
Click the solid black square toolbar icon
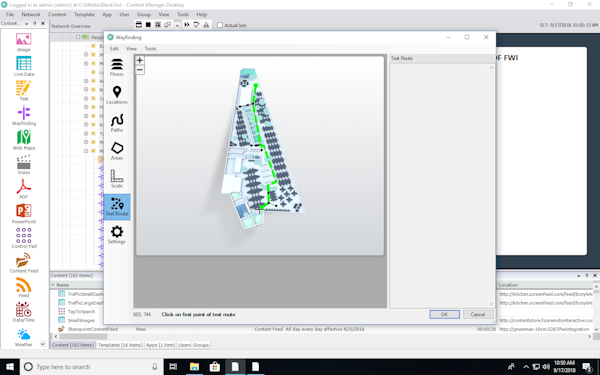(x=148, y=25)
